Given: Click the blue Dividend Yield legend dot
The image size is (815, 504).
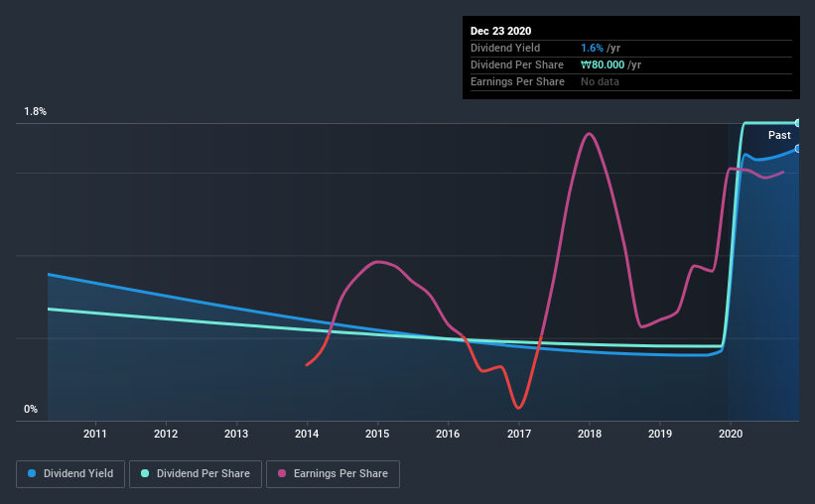Looking at the screenshot, I should pos(32,473).
